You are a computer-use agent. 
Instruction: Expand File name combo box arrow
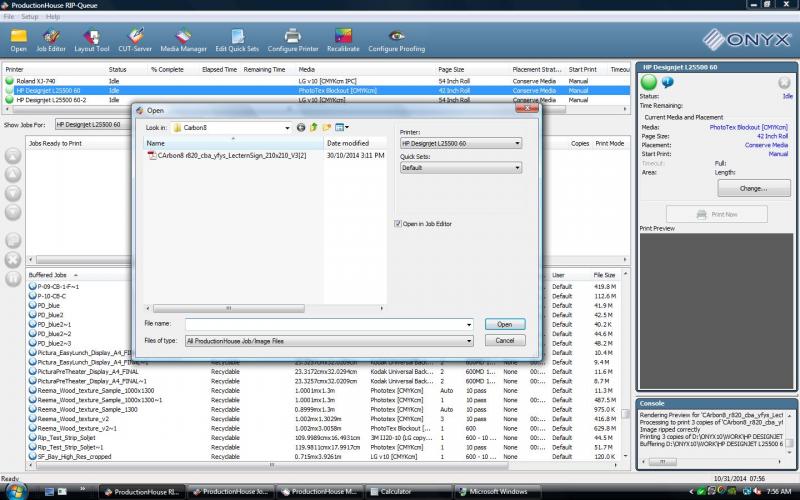click(x=468, y=324)
